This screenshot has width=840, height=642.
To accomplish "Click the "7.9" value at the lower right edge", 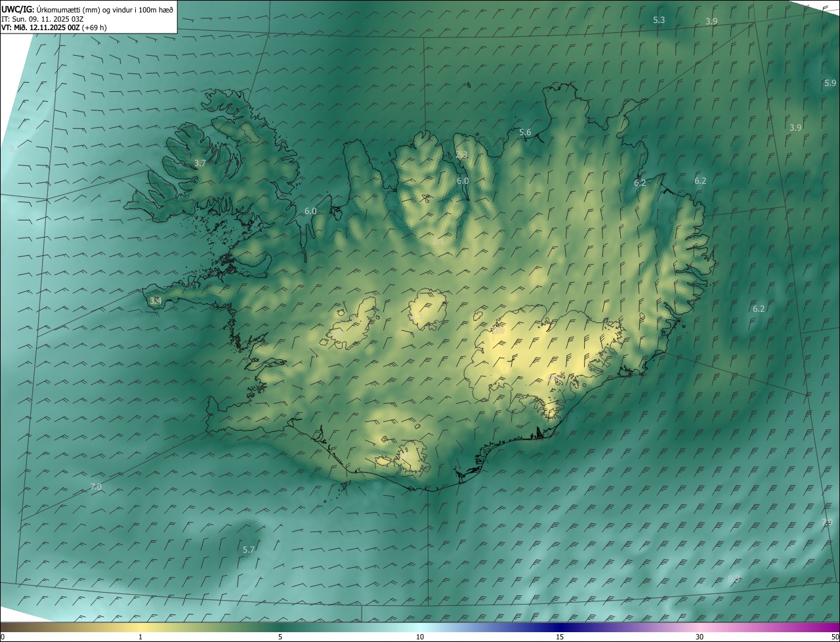I will [827, 522].
